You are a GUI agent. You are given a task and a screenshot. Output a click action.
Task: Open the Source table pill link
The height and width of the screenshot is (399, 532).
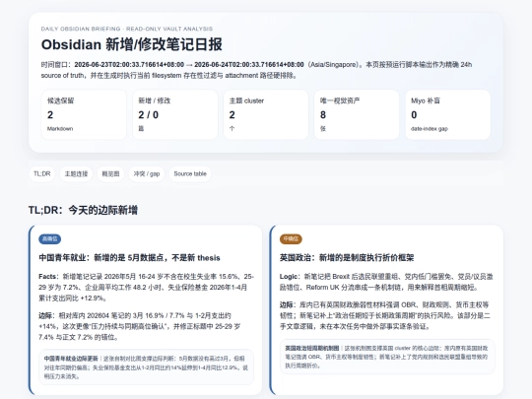click(x=190, y=173)
